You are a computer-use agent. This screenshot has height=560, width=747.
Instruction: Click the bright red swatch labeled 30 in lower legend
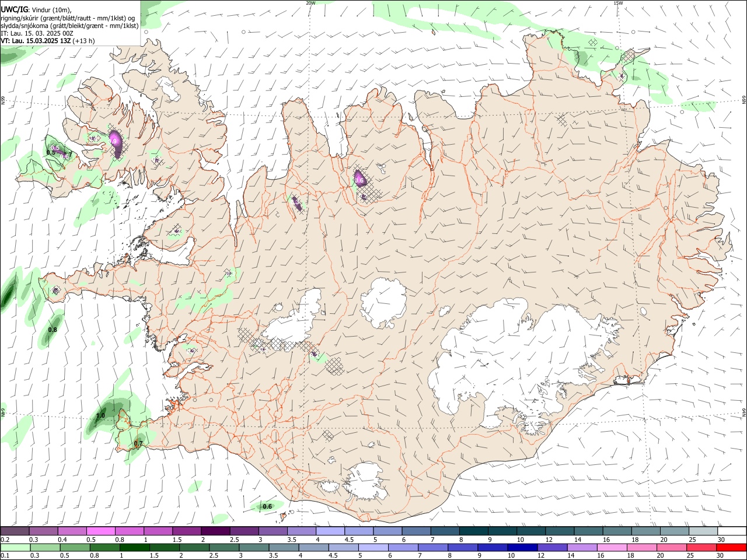731,548
